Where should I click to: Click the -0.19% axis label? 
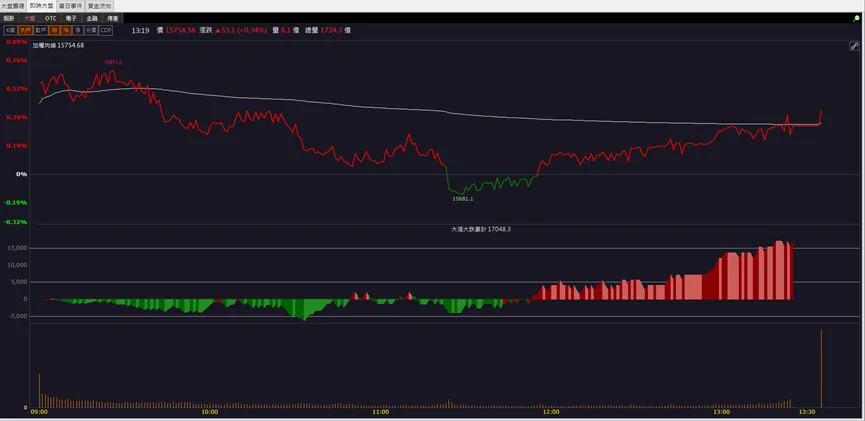[x=16, y=202]
